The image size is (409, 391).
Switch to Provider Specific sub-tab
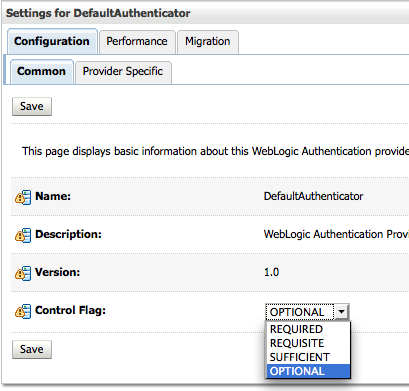tap(123, 72)
